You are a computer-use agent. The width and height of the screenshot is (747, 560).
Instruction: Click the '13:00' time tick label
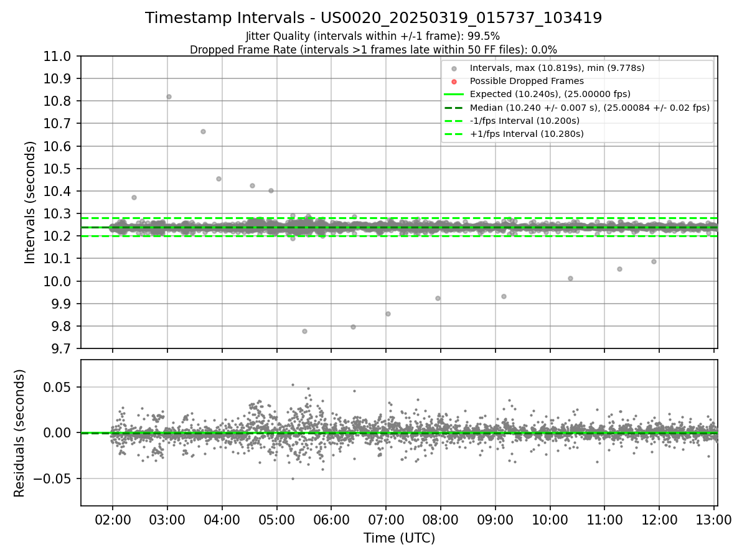[x=714, y=520]
